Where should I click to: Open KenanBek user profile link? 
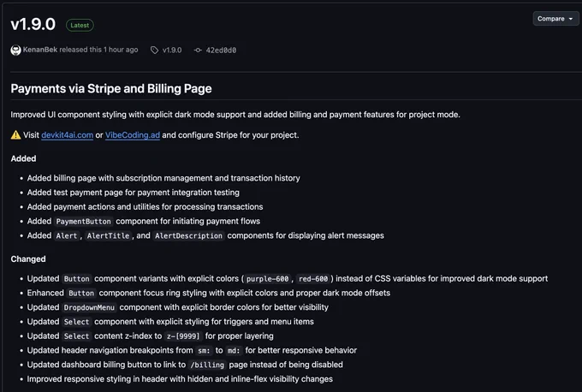40,50
